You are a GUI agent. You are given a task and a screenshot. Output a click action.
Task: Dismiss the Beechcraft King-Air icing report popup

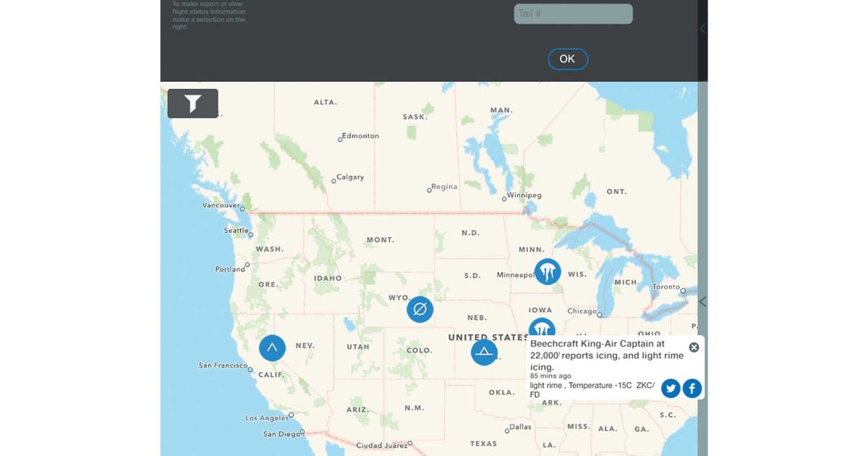pyautogui.click(x=693, y=347)
